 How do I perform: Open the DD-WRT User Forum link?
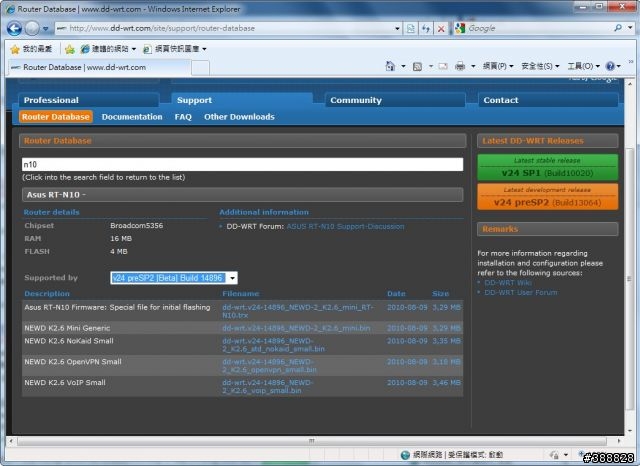[520, 293]
